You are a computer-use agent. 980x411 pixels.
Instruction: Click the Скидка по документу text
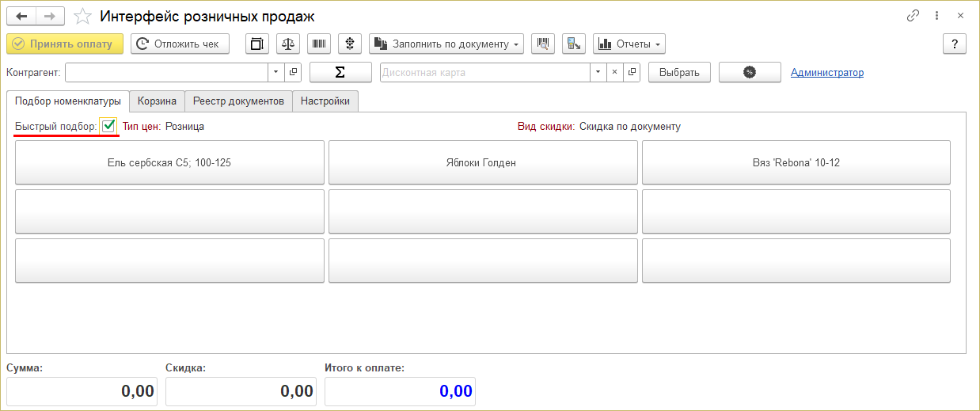630,126
